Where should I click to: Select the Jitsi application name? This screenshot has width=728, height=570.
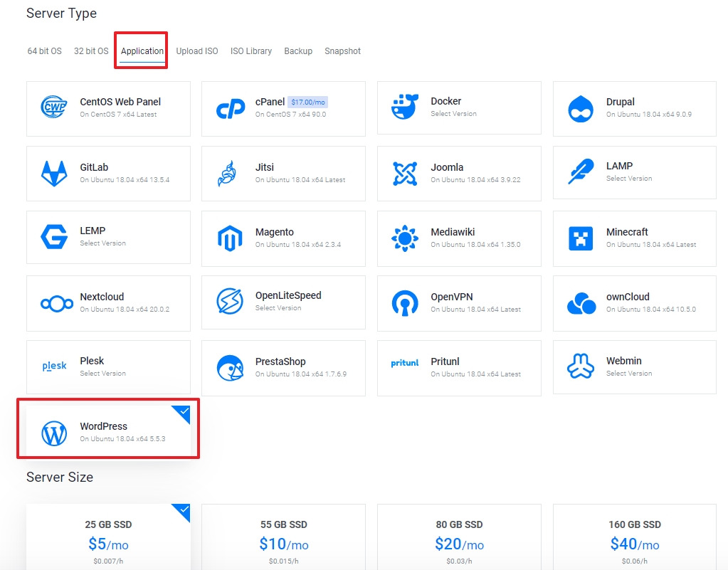tap(264, 167)
